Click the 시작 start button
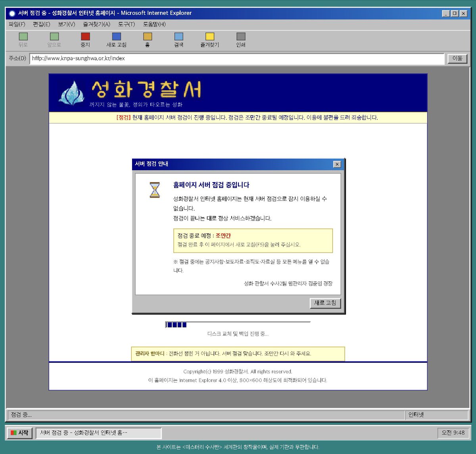Screen dimensions: 476x454 coord(19,433)
